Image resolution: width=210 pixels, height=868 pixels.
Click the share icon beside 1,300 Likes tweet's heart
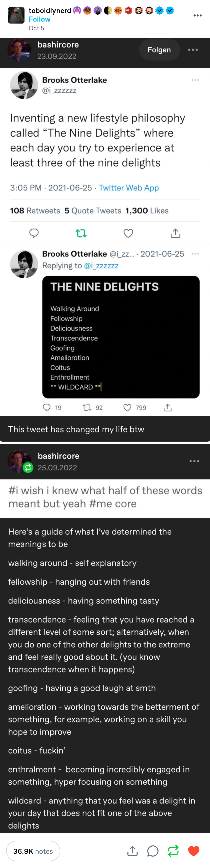coord(175,233)
